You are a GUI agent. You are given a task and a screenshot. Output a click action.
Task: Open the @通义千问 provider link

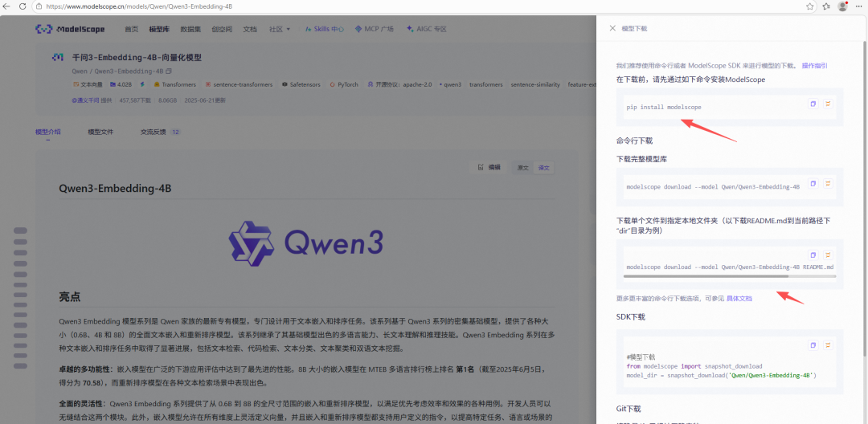point(85,100)
